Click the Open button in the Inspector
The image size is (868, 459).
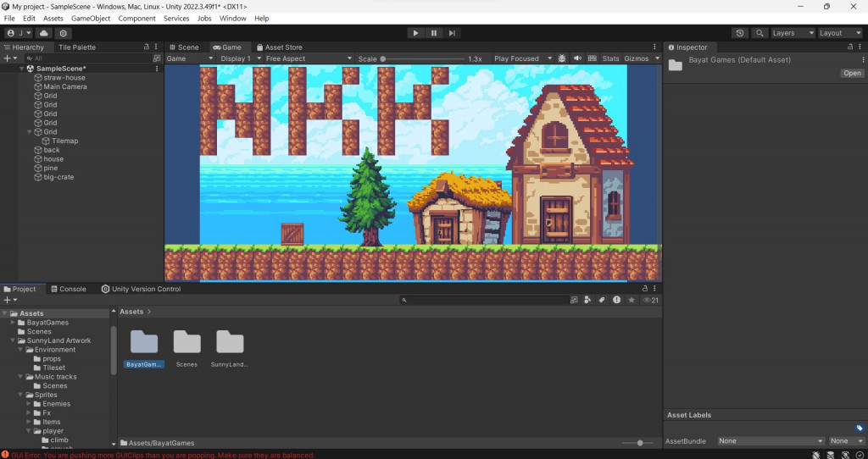(x=852, y=73)
